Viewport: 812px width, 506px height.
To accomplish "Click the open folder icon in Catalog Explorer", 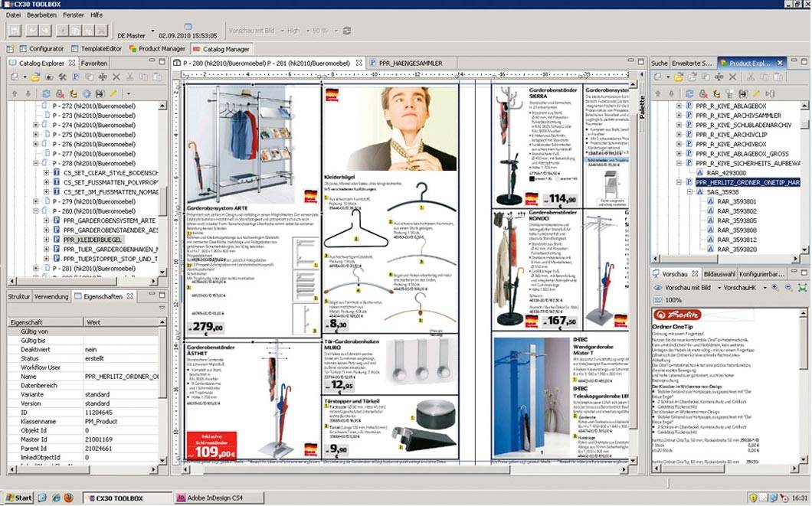I will pos(35,77).
